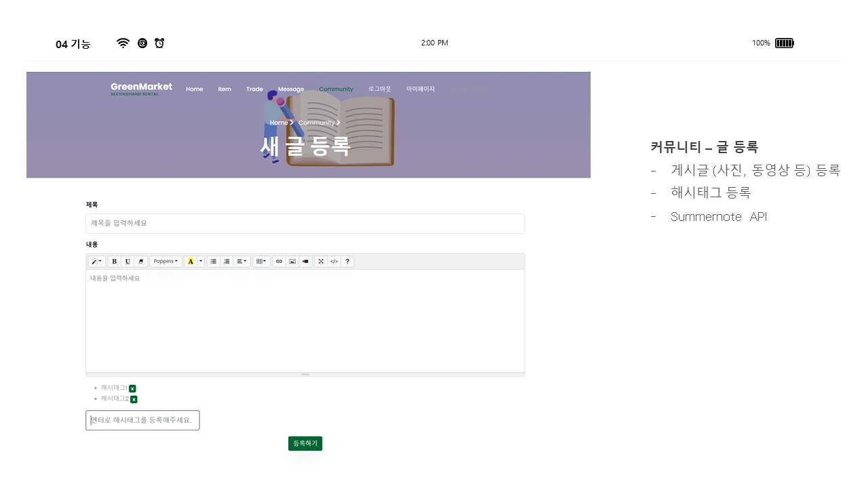This screenshot has height=488, width=868.
Task: Switch to code view in Summernote
Action: point(334,261)
